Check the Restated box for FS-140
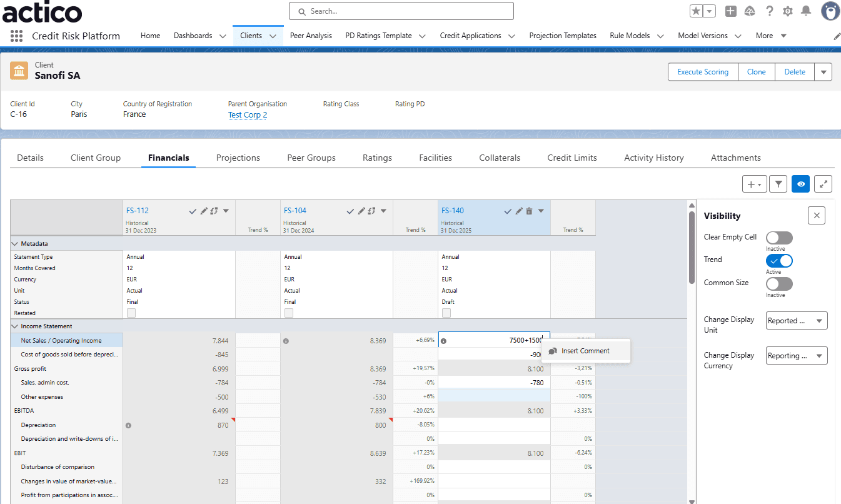The height and width of the screenshot is (504, 841). coord(446,313)
